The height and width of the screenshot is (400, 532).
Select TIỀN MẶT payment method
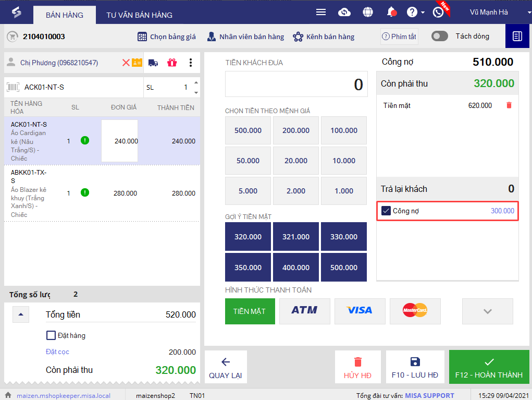click(250, 311)
